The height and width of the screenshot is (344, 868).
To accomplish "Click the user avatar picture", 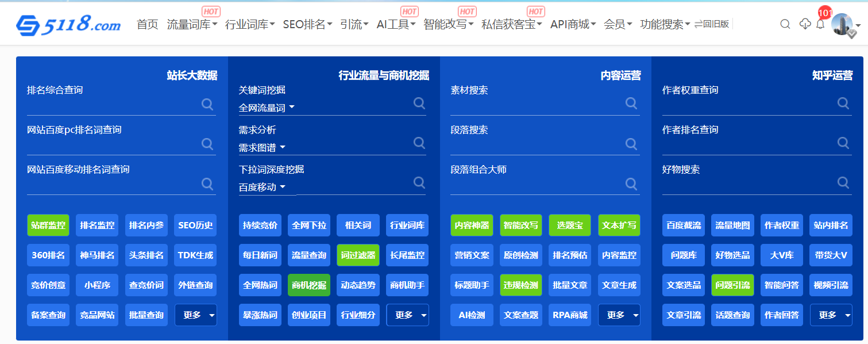I will tap(842, 24).
